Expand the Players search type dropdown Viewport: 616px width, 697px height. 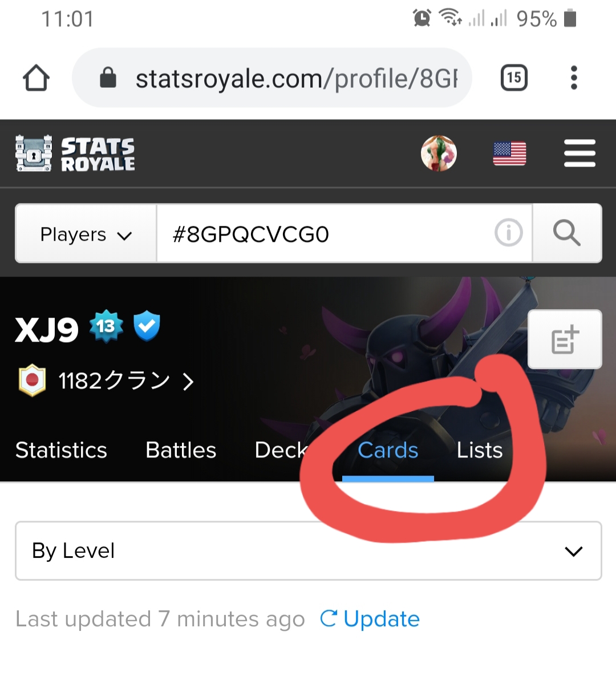(86, 233)
